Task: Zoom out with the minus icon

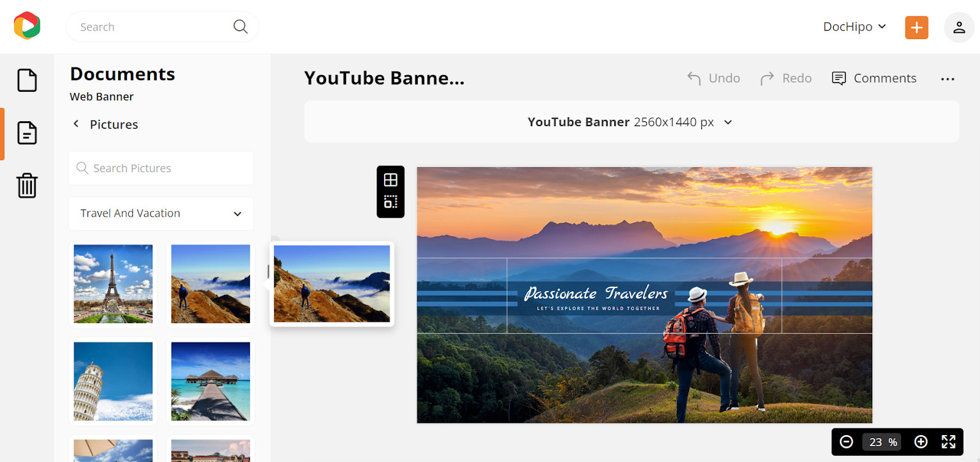Action: (x=846, y=442)
